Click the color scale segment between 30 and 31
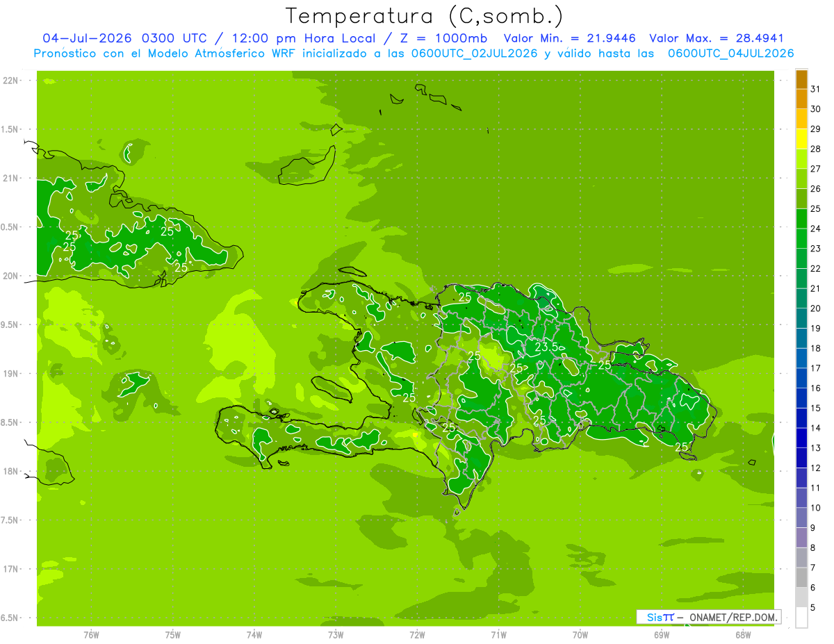 pos(801,99)
